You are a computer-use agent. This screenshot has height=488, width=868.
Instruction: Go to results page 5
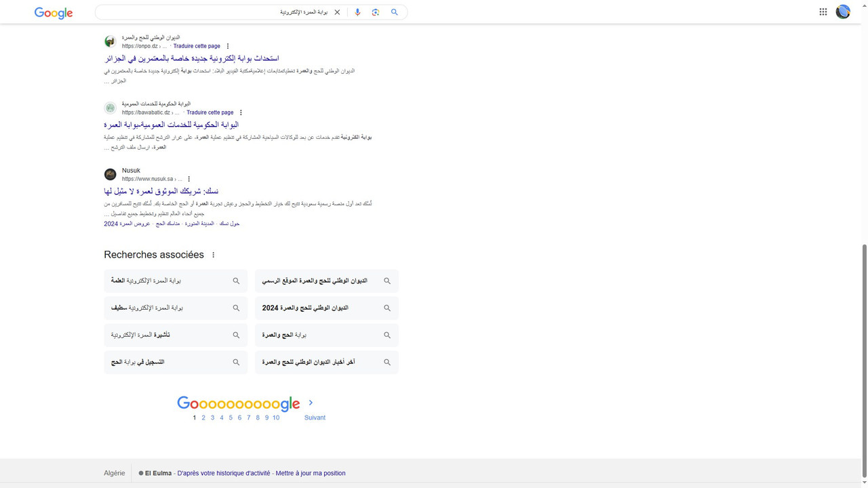231,418
